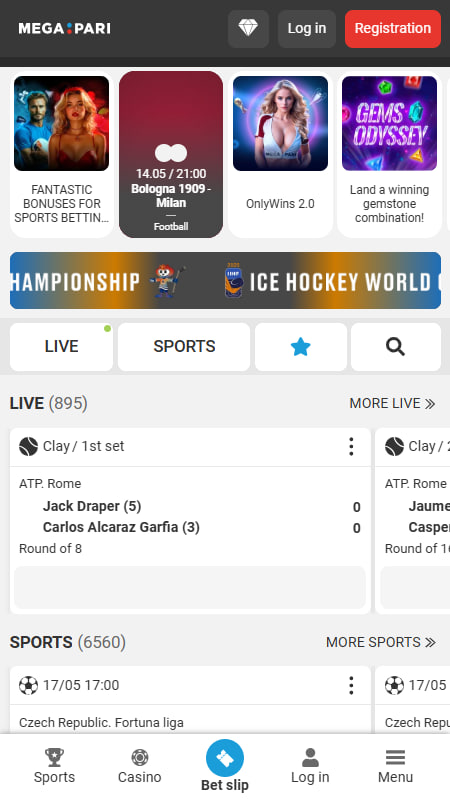This screenshot has height=800, width=450.
Task: Open the Ice Hockey World Championship banner
Action: coord(226,281)
